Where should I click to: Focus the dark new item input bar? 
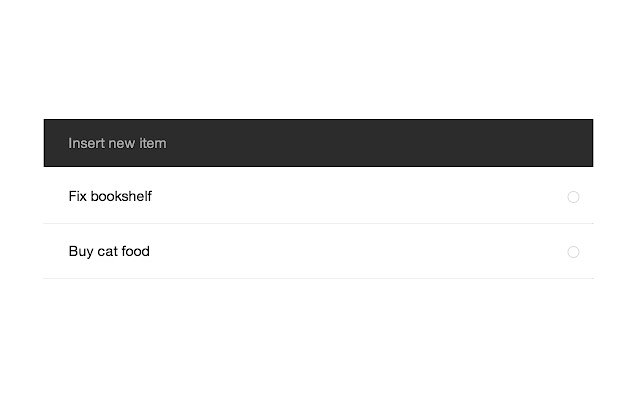(318, 143)
